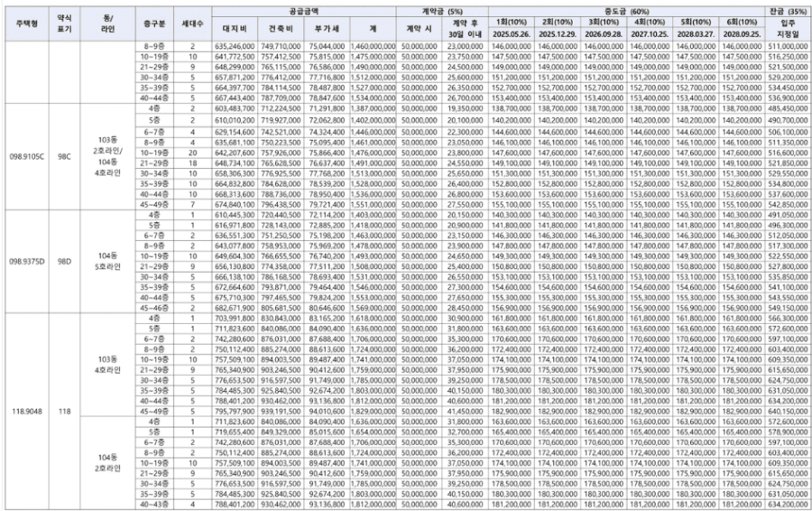Click the date 2025.12.29.
The image size is (812, 511).
point(558,34)
